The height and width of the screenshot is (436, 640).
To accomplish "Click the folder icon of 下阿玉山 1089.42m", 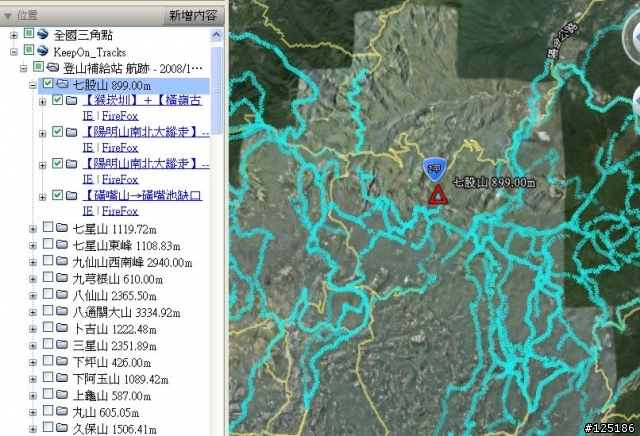I will (62, 378).
